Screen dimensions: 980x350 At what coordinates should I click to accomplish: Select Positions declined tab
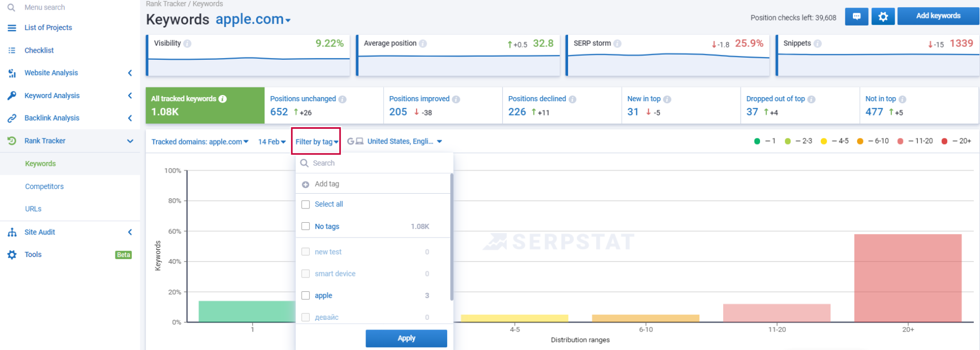click(x=562, y=105)
